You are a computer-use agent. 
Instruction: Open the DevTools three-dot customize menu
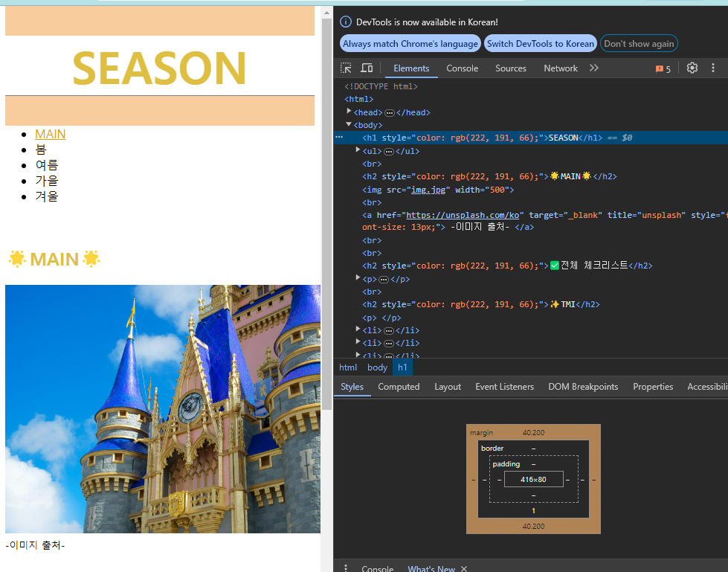click(x=713, y=68)
